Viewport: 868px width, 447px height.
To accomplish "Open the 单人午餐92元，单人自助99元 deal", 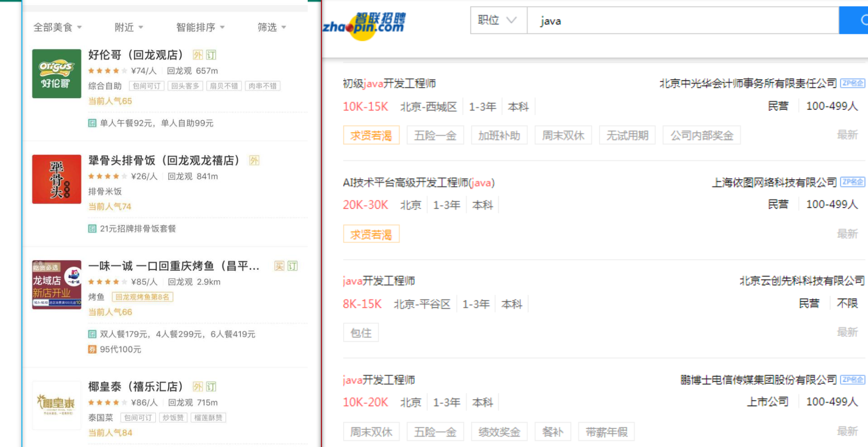I will click(x=157, y=123).
